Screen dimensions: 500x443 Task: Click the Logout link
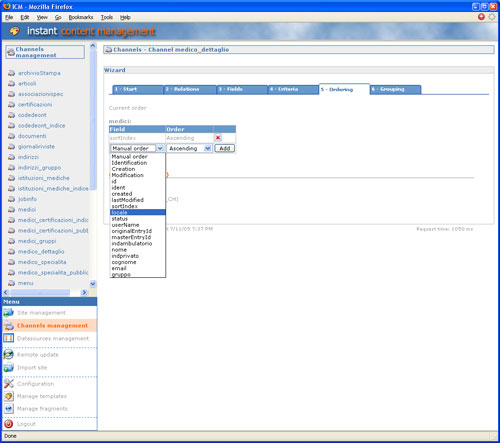pyautogui.click(x=26, y=424)
